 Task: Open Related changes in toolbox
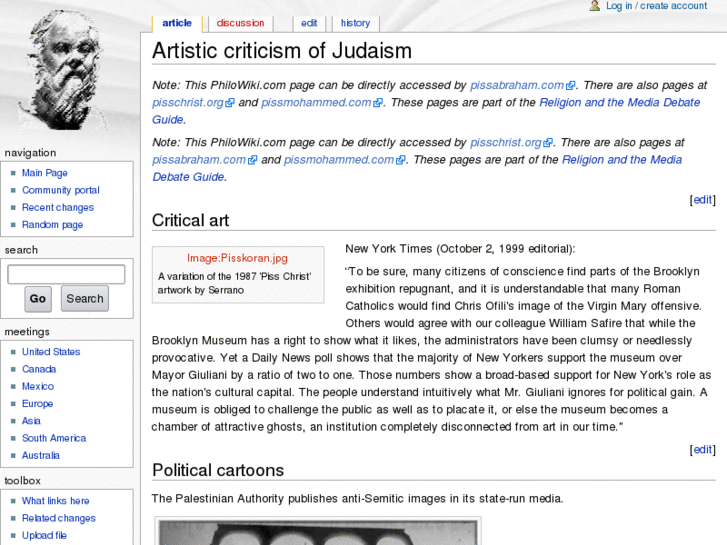click(59, 518)
